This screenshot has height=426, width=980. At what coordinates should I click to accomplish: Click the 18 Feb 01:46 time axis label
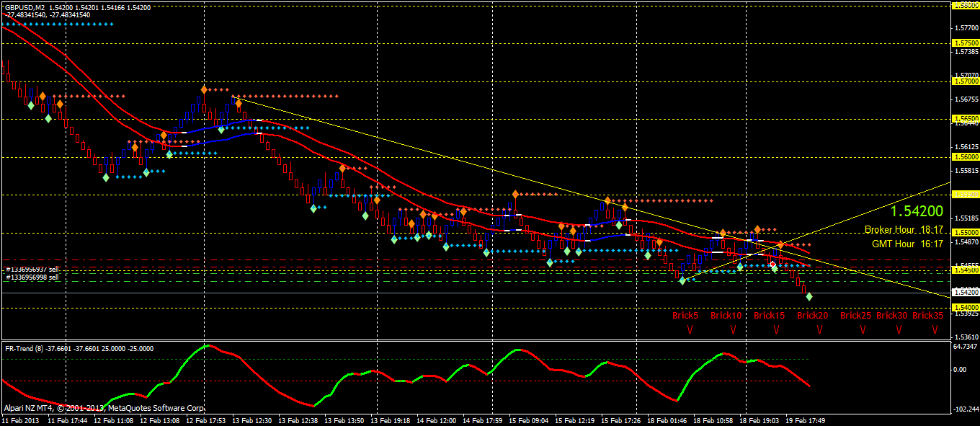(668, 420)
